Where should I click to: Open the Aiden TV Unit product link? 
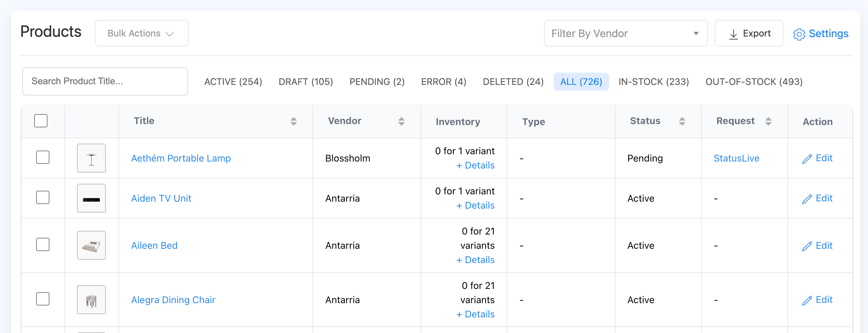pyautogui.click(x=161, y=198)
